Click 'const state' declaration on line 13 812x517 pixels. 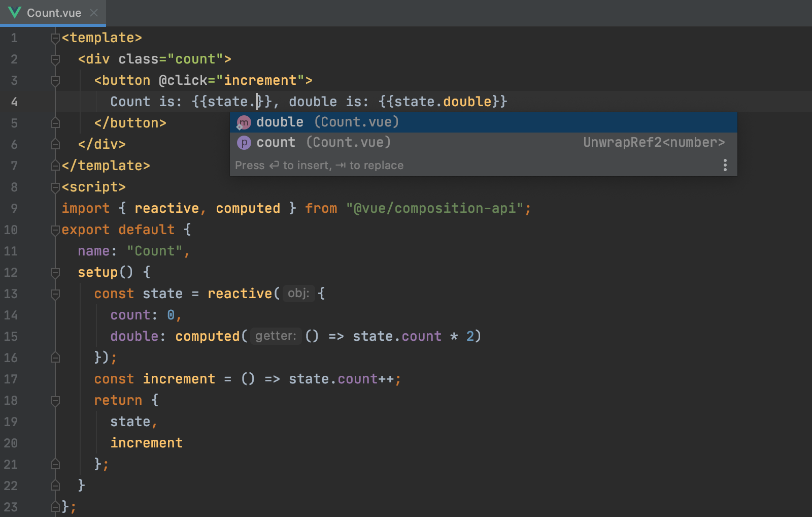point(138,294)
